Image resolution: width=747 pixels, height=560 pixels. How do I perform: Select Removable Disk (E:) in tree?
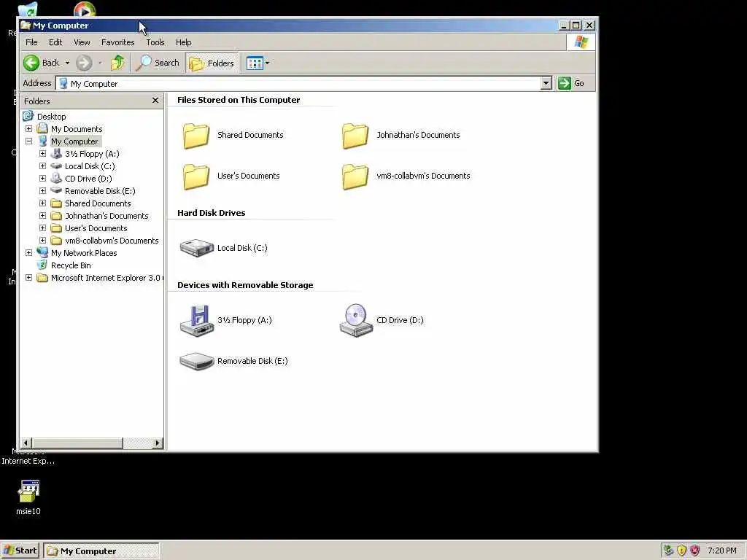100,191
